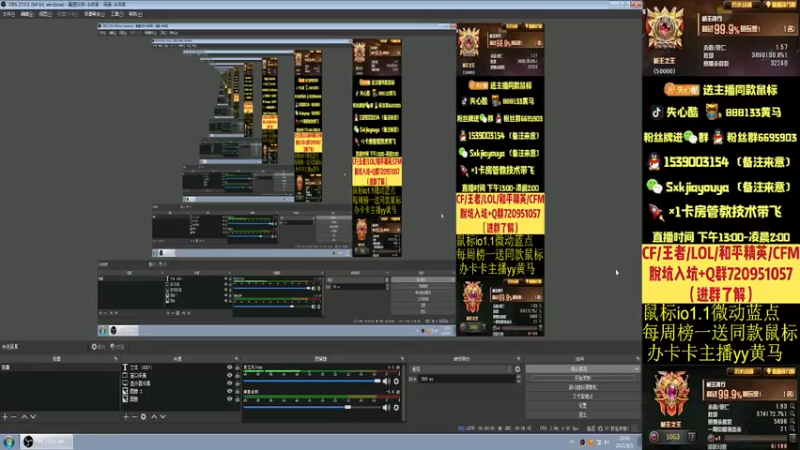Pop out the Sources dock
The width and height of the screenshot is (800, 450).
coord(236,359)
